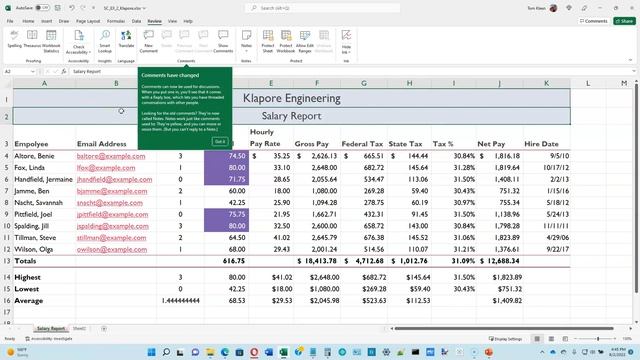Click the PowerPoint icon in the taskbar
640x360 pixels.
489,352
